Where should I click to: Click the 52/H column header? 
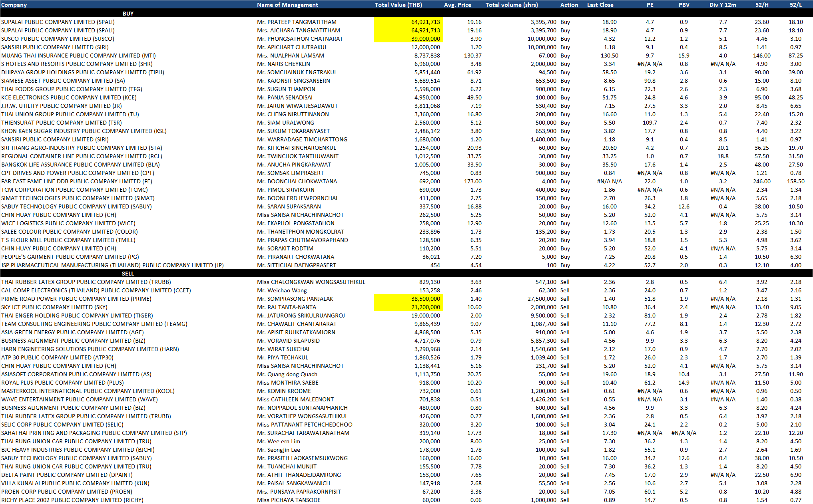tap(761, 5)
